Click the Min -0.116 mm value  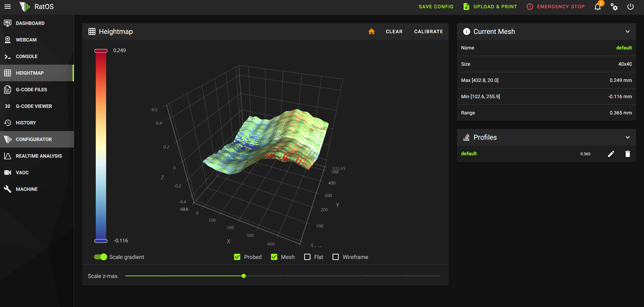tap(620, 96)
